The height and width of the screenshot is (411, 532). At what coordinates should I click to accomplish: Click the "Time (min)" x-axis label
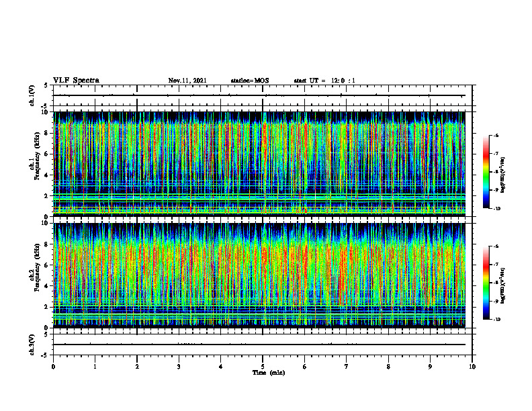pyautogui.click(x=269, y=373)
